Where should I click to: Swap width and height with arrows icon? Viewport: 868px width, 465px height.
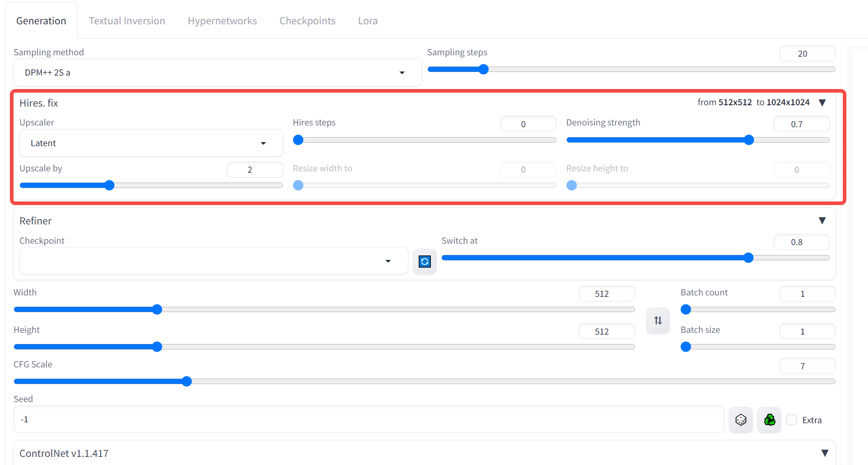click(x=658, y=321)
